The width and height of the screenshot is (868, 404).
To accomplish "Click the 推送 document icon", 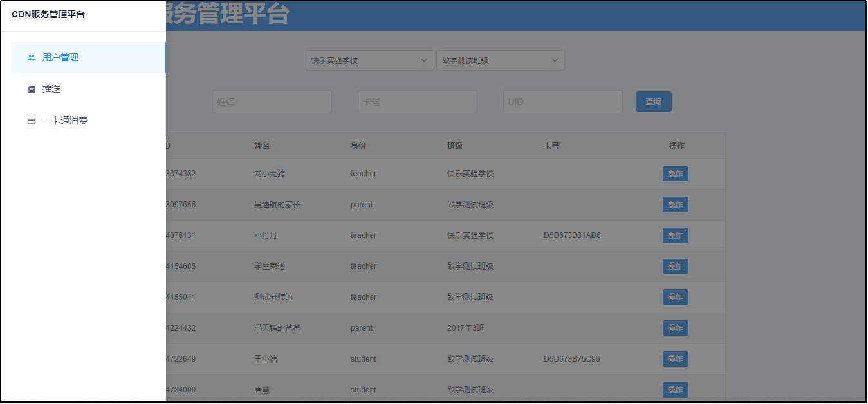I will [x=32, y=89].
